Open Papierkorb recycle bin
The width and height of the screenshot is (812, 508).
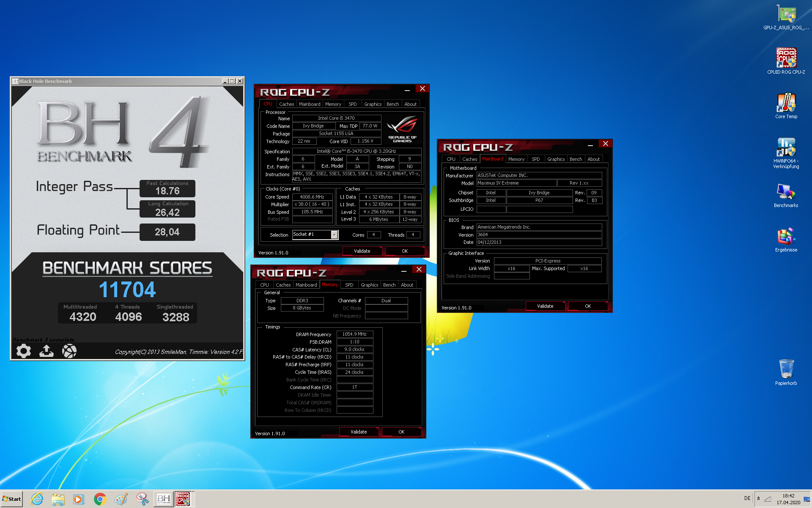[786, 372]
